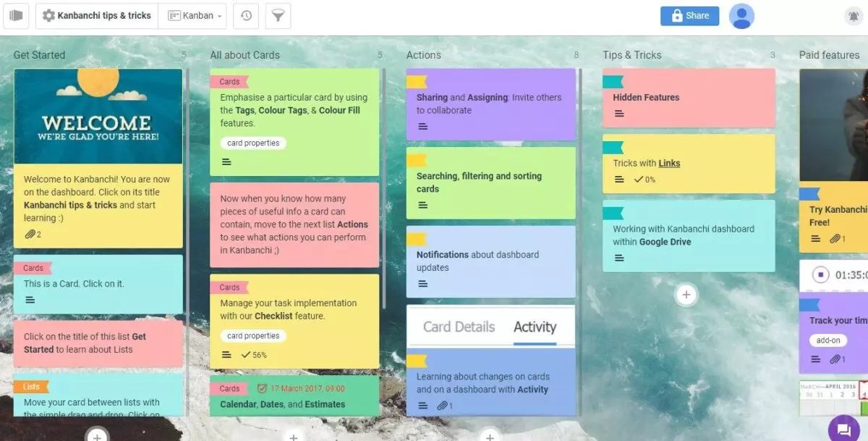
Task: Open the activity history clock icon
Action: coord(246,15)
